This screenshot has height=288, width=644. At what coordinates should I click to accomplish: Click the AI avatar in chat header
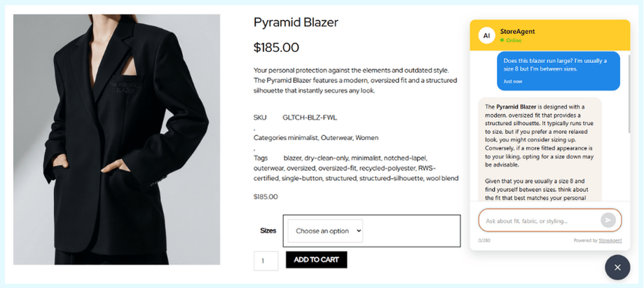tap(486, 36)
